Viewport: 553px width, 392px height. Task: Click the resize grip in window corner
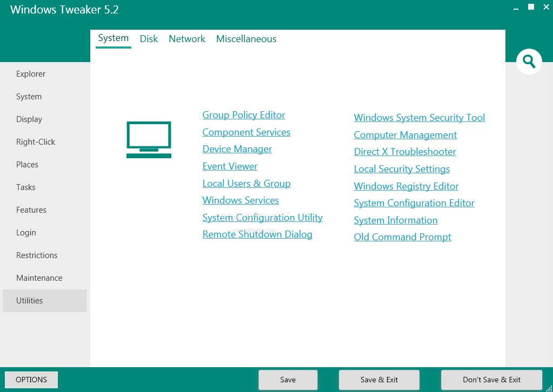[549, 388]
